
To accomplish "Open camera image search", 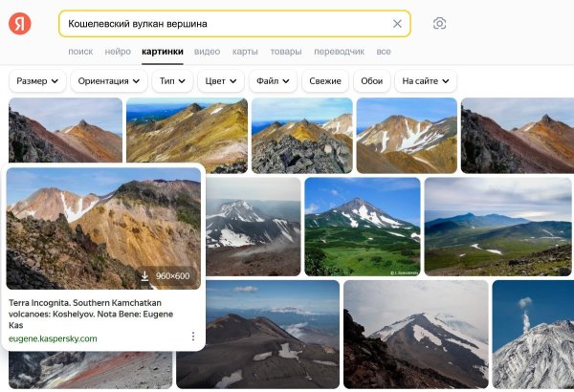I will 439,24.
